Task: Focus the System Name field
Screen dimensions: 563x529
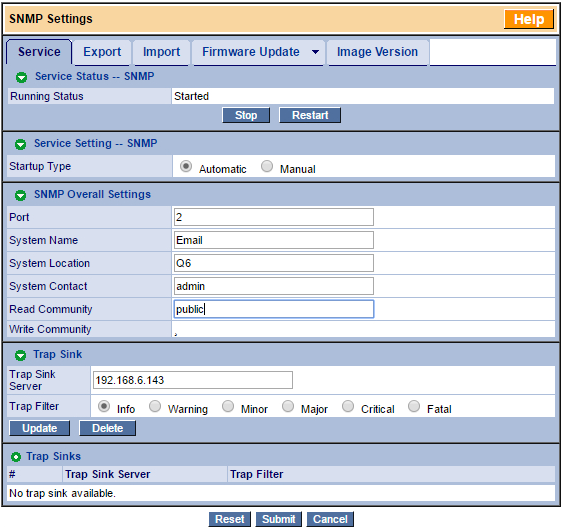Action: (274, 240)
